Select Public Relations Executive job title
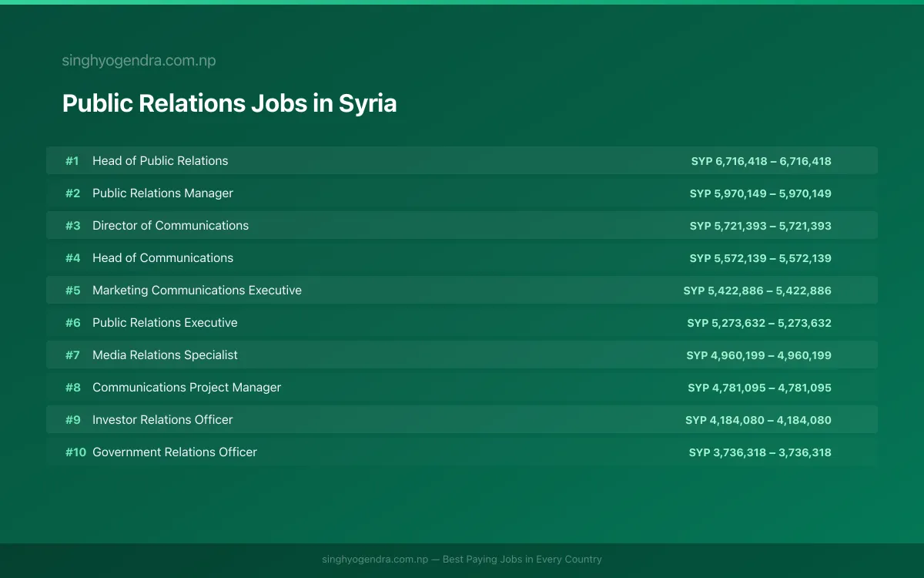The height and width of the screenshot is (578, 924). (x=165, y=323)
